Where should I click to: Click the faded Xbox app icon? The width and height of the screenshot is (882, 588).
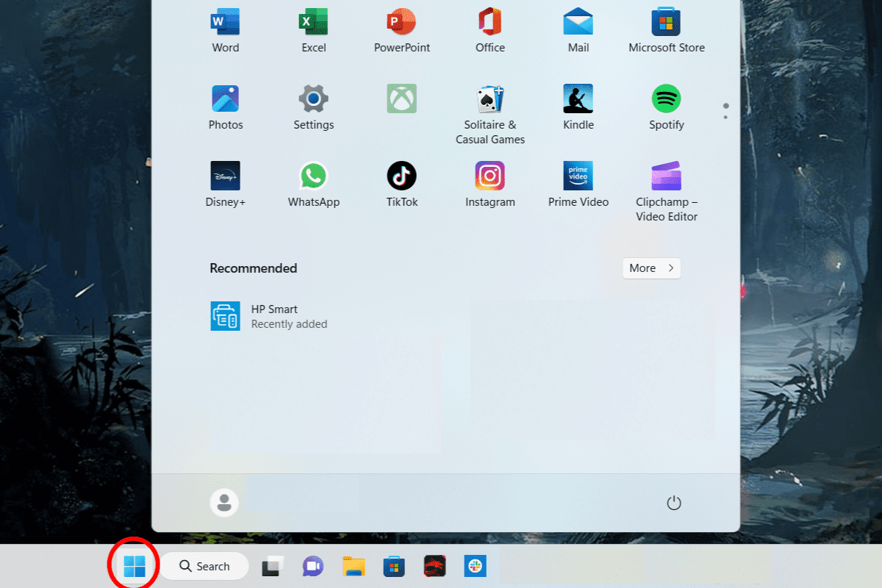click(401, 98)
